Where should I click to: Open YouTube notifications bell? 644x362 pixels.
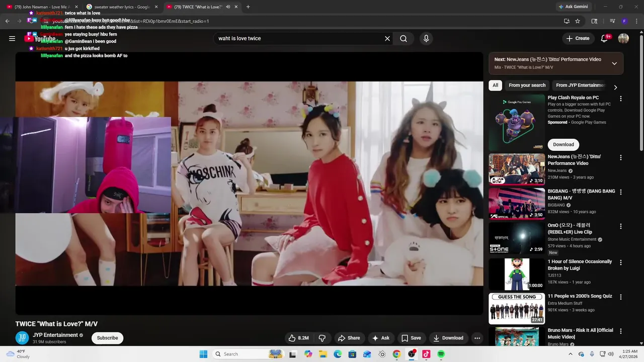pos(604,39)
